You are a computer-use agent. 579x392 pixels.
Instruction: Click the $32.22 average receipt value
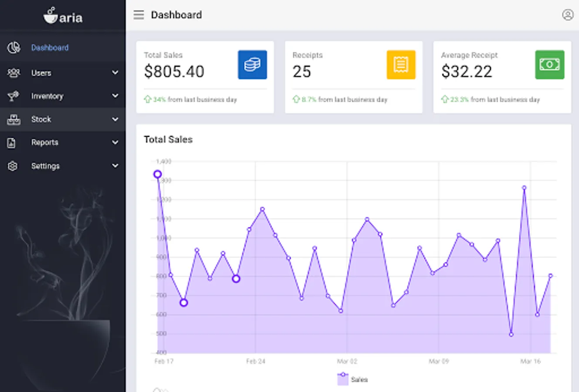point(467,71)
